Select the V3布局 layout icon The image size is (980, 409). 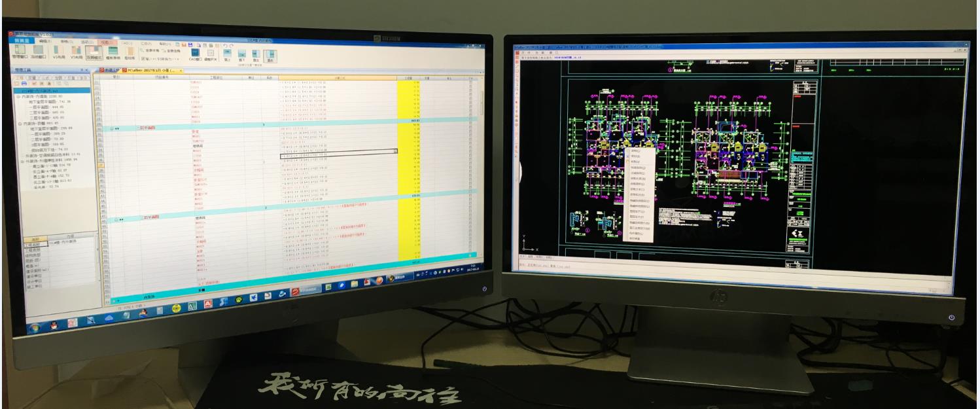(x=59, y=52)
